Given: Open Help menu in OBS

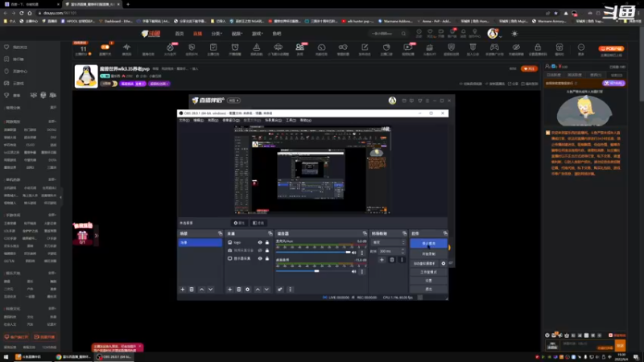Looking at the screenshot, I should point(306,120).
